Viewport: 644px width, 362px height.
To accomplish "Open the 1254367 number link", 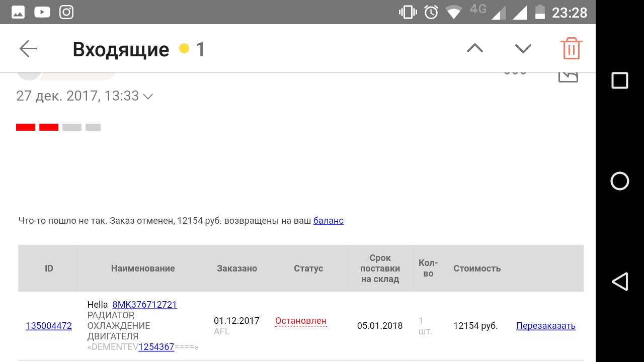I will 156,346.
